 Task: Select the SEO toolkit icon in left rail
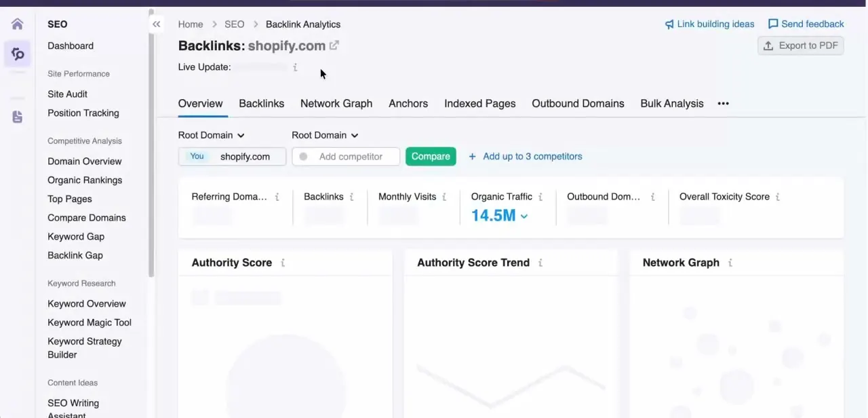tap(18, 54)
